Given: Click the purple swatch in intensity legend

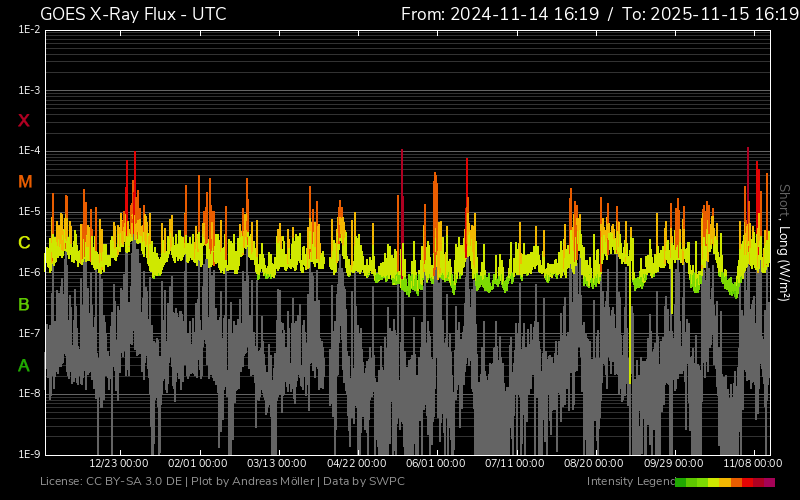Looking at the screenshot, I should pos(769,482).
